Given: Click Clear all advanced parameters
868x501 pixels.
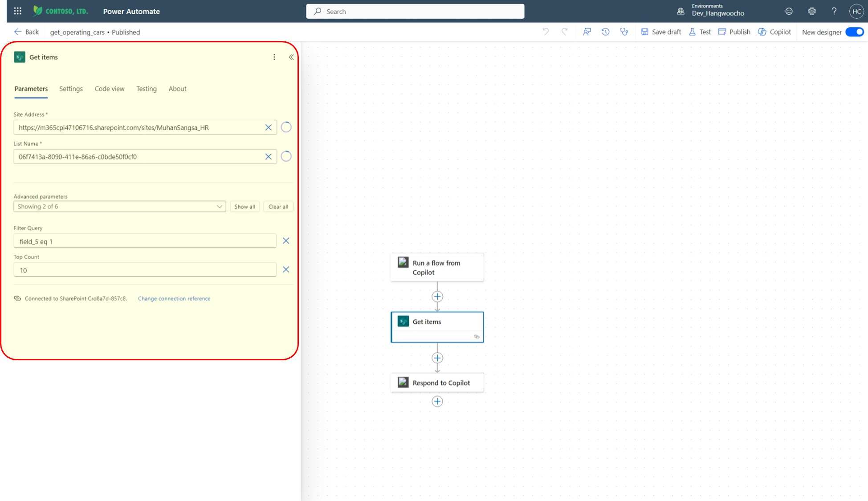Looking at the screenshot, I should (x=278, y=207).
